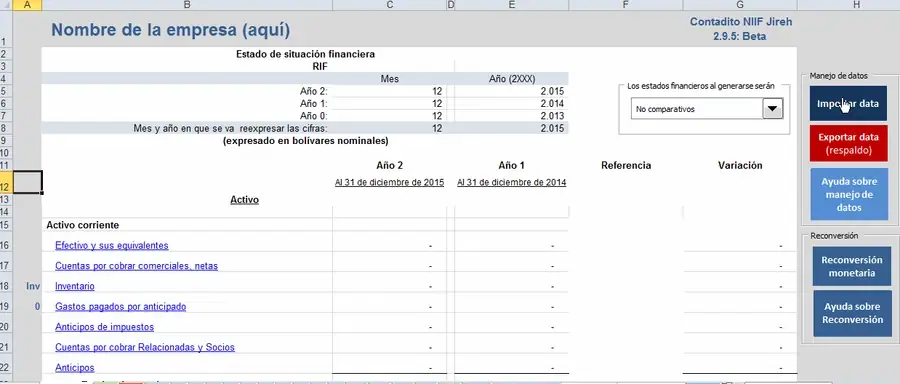Open the Efectivo y sus equivalentes link

pyautogui.click(x=111, y=246)
